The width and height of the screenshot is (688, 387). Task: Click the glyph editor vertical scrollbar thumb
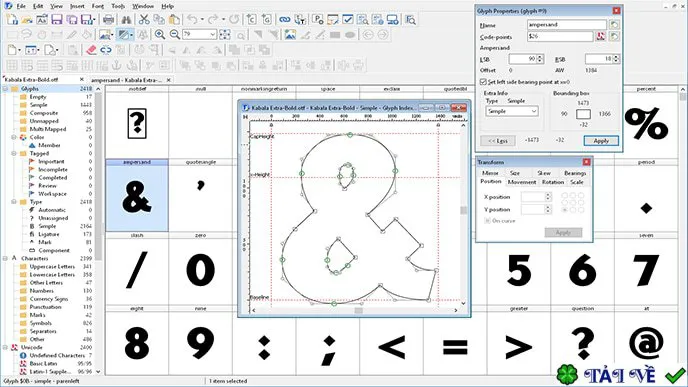coord(463,211)
